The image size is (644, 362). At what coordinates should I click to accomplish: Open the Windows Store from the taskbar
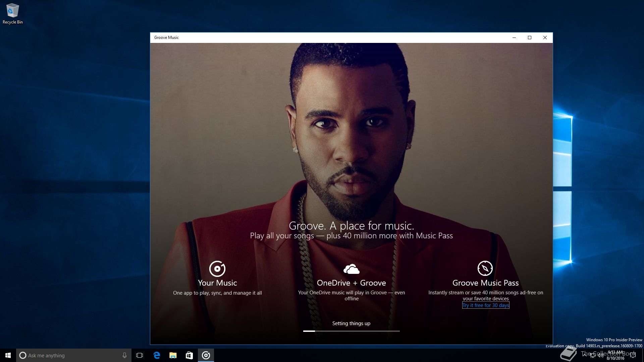coord(189,355)
